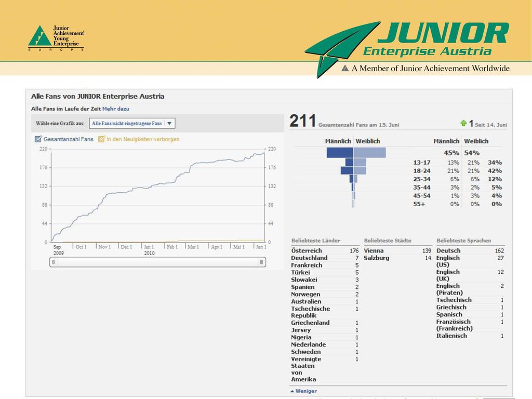Click the JUNIOR Enterprise Austria paper plane logo
Image resolution: width=532 pixels, height=399 pixels.
(x=342, y=49)
